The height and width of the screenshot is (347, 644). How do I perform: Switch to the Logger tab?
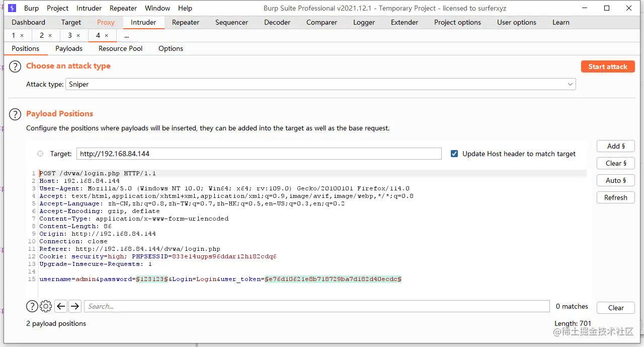[364, 22]
